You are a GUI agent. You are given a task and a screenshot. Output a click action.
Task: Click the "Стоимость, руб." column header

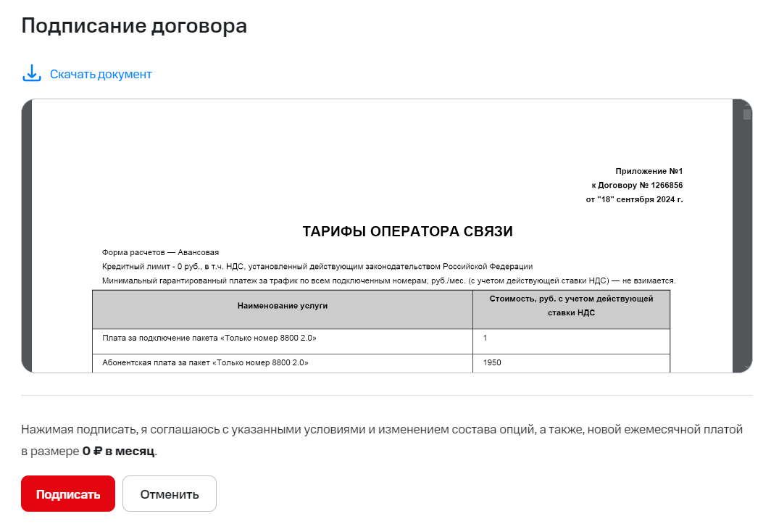pos(571,305)
